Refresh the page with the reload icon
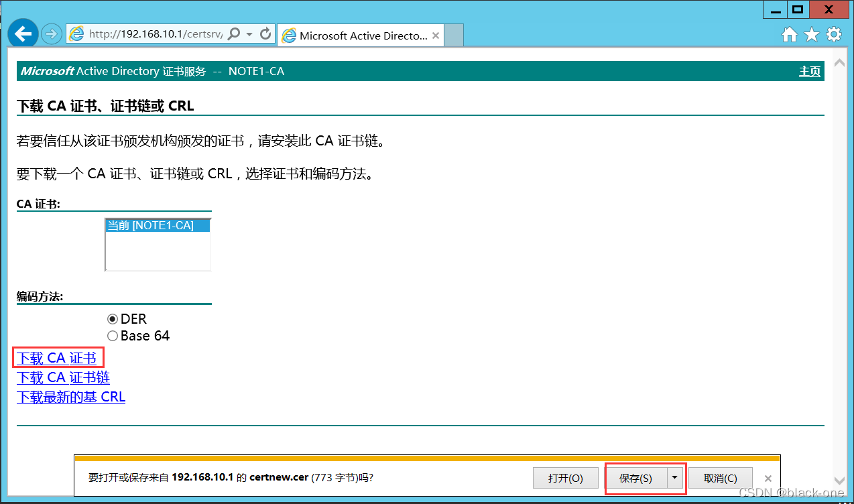 point(266,34)
